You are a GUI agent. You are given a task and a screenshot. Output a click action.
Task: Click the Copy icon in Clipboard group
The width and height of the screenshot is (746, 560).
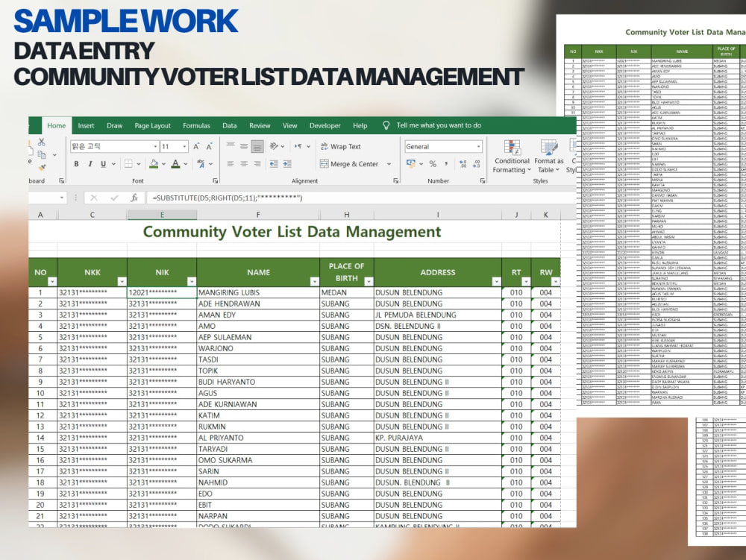tap(42, 154)
